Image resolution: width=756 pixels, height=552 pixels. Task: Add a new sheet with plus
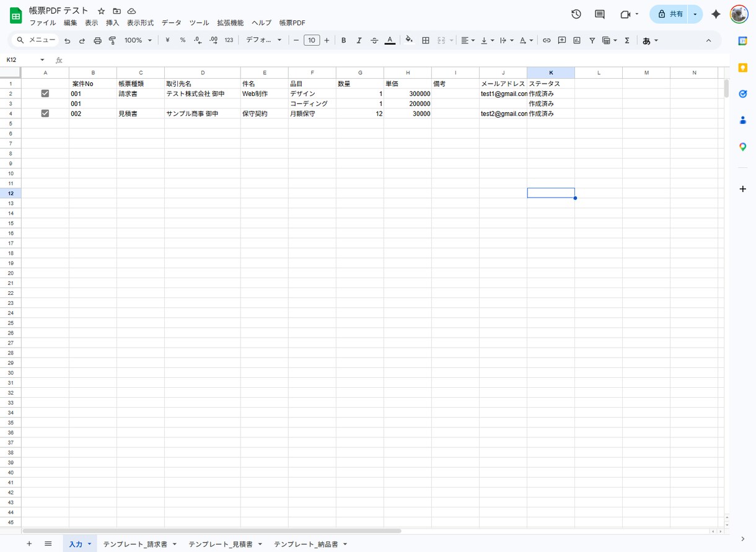pos(29,543)
